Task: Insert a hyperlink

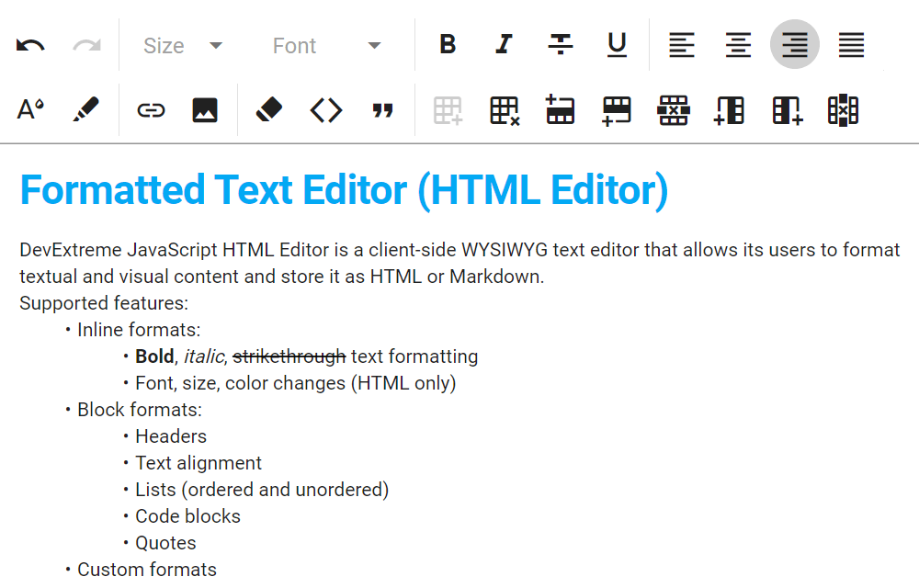Action: click(x=151, y=109)
